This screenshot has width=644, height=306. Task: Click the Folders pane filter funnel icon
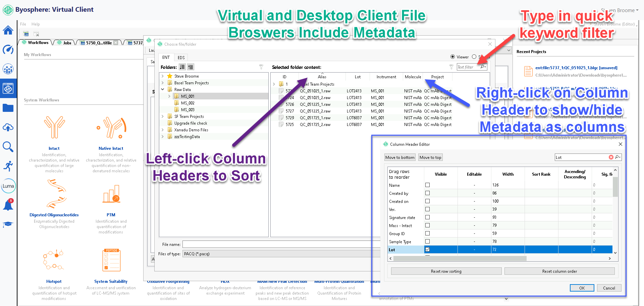(261, 67)
